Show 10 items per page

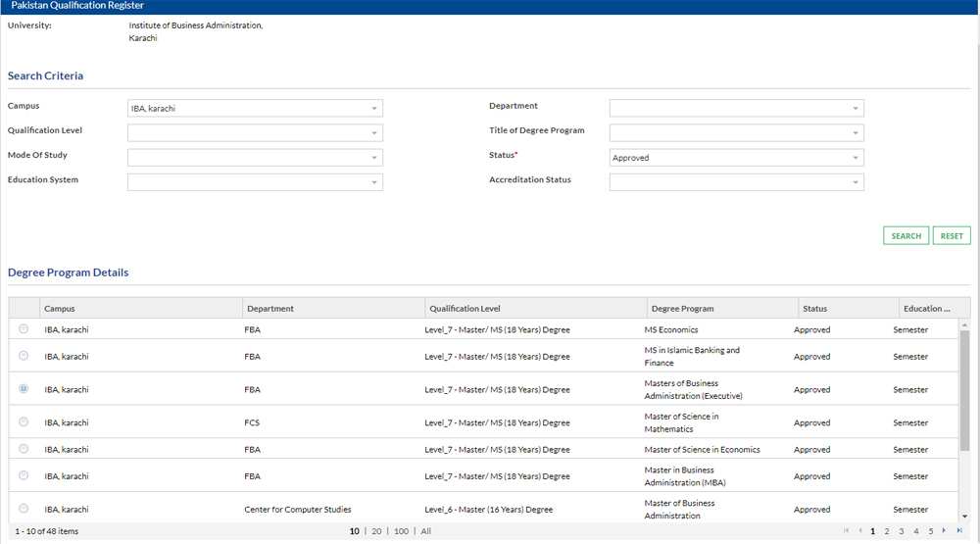click(x=355, y=531)
